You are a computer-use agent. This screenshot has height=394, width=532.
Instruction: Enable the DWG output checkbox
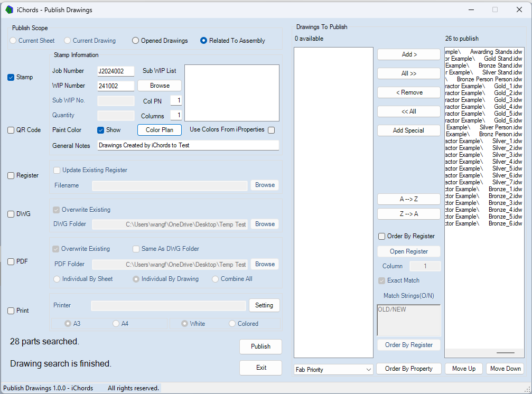coord(19,214)
